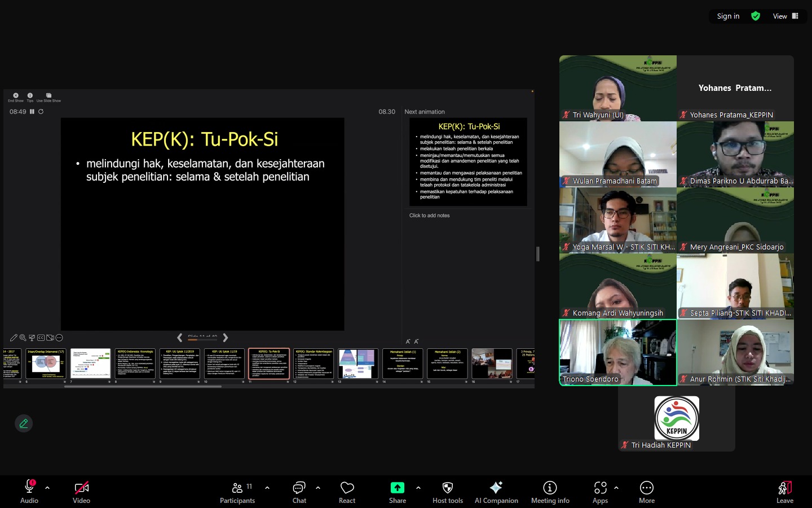
Task: Open the More menu
Action: click(x=647, y=492)
